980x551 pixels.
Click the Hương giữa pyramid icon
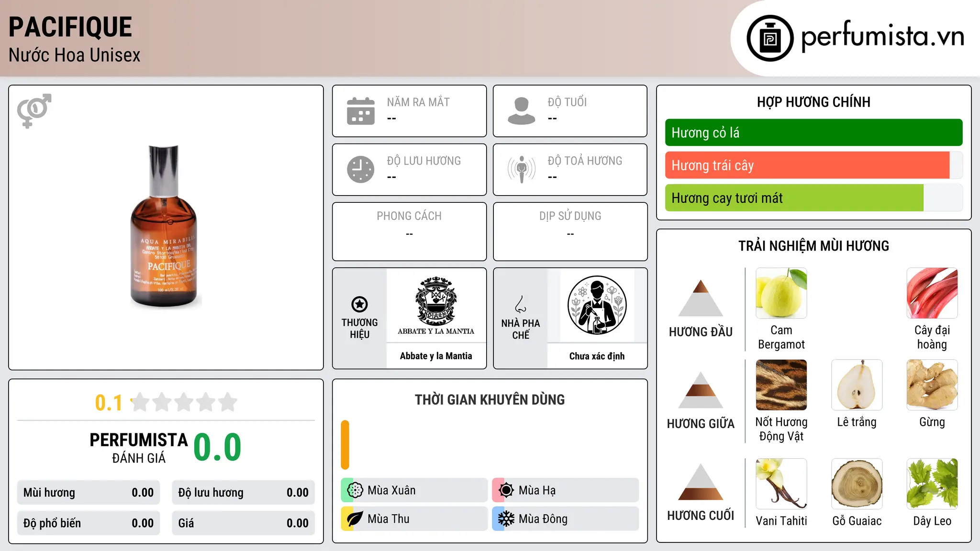click(x=701, y=390)
